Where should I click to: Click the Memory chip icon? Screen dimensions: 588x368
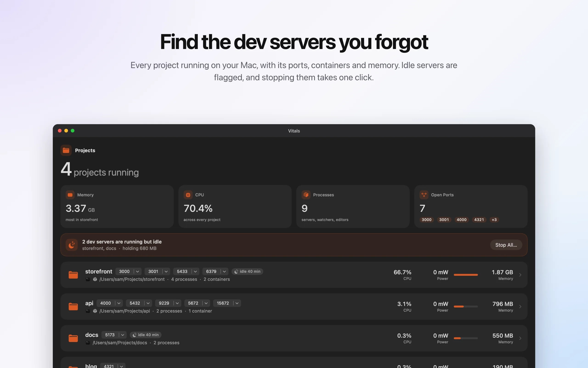(70, 195)
